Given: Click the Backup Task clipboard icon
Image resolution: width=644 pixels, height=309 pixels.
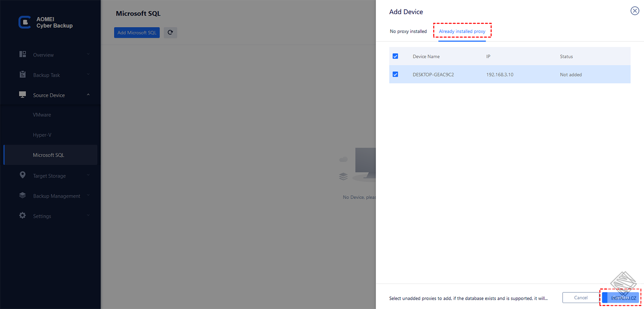Looking at the screenshot, I should tap(23, 75).
